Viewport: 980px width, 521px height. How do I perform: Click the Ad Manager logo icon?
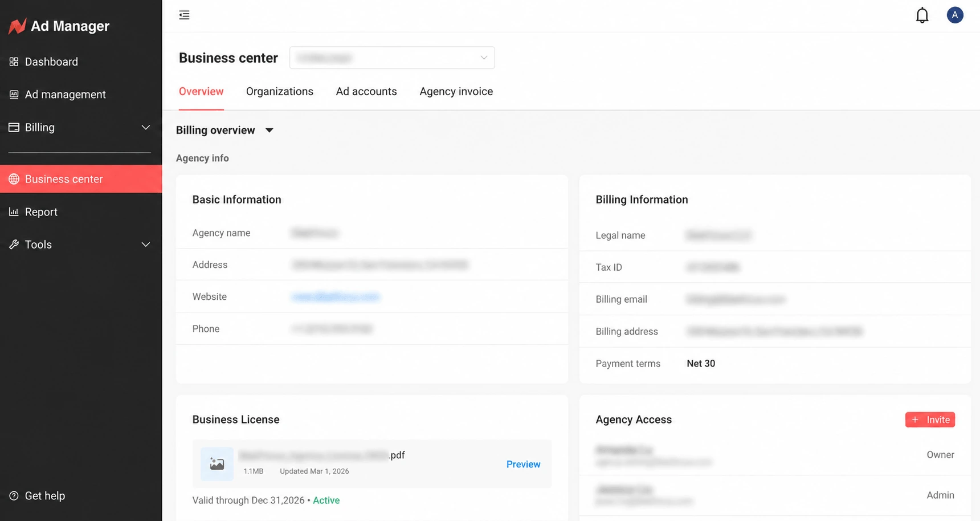click(17, 26)
